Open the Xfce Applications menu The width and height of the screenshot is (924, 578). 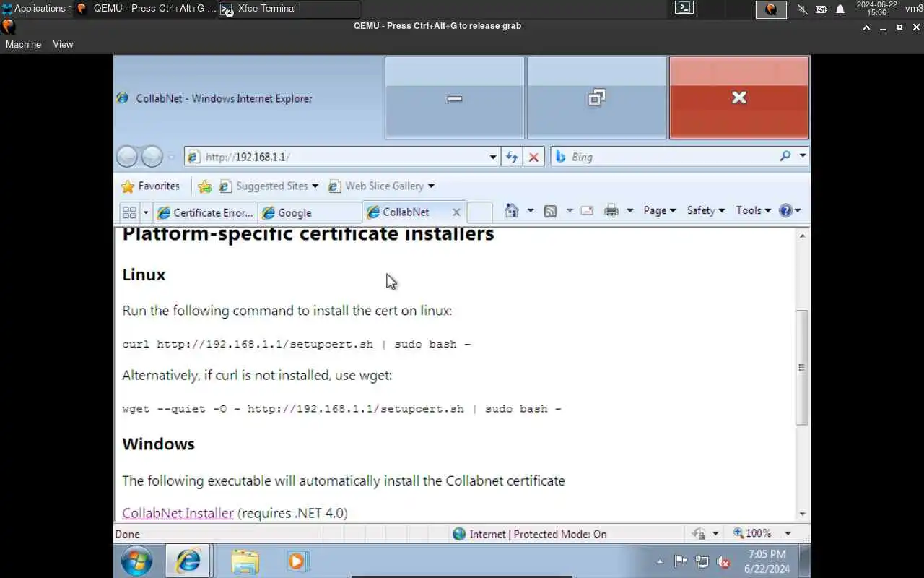(35, 9)
